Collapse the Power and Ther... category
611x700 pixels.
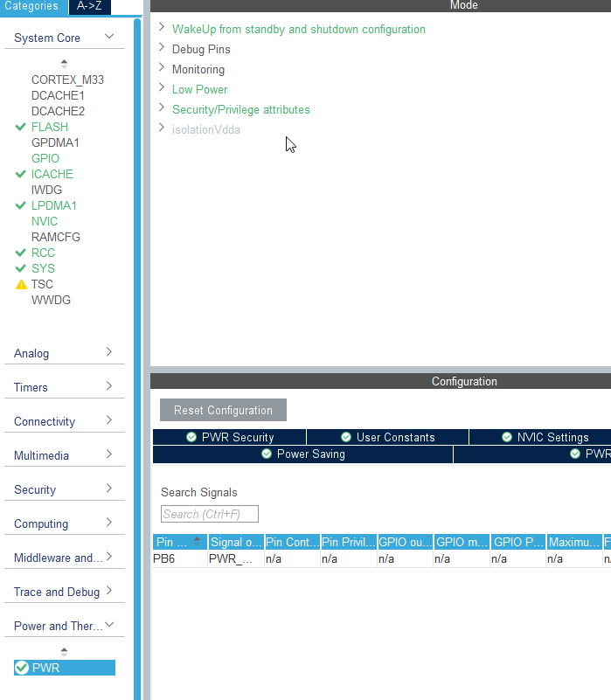click(109, 625)
